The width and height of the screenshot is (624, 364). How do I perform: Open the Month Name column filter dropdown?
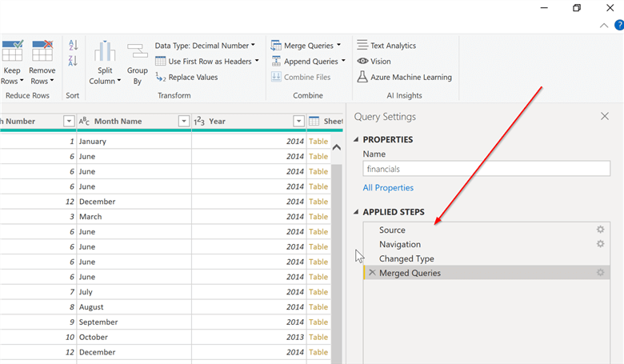point(183,122)
